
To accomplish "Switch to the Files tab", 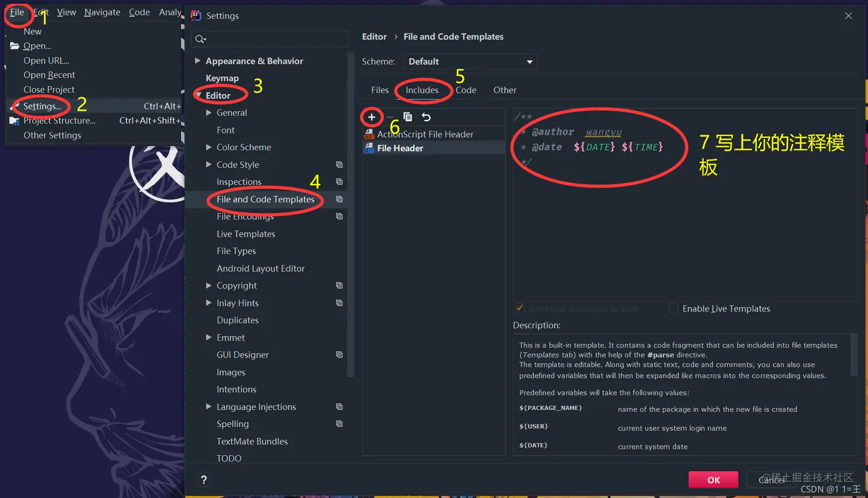I will tap(380, 90).
